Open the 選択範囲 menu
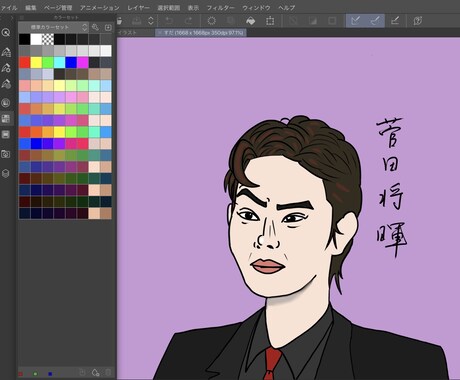460x380 pixels. point(169,7)
